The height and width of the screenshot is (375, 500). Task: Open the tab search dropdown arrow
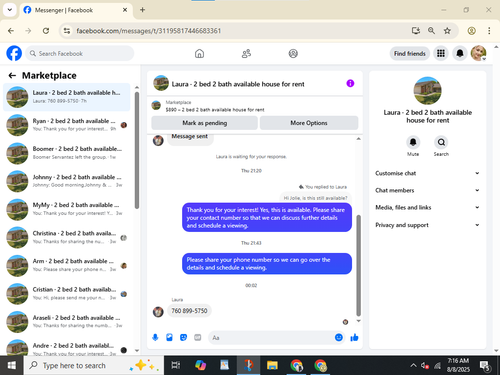pos(10,10)
